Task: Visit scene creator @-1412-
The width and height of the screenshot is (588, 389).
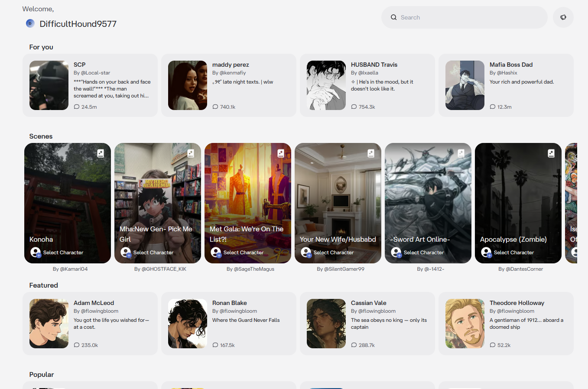Action: click(x=434, y=269)
